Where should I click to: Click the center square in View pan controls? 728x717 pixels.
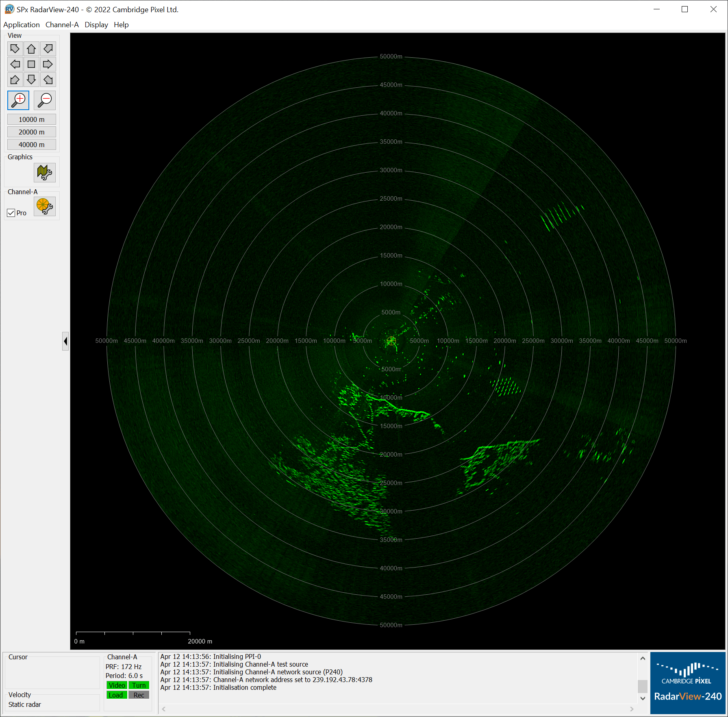[31, 64]
